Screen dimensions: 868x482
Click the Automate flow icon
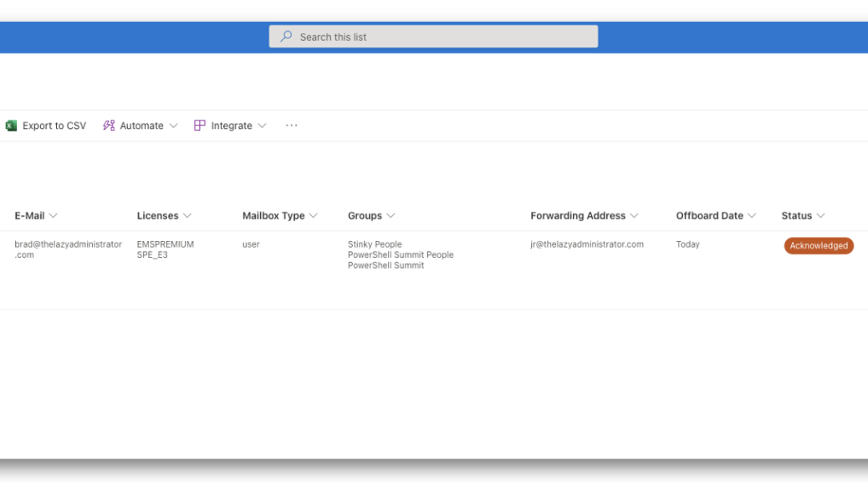pos(109,126)
